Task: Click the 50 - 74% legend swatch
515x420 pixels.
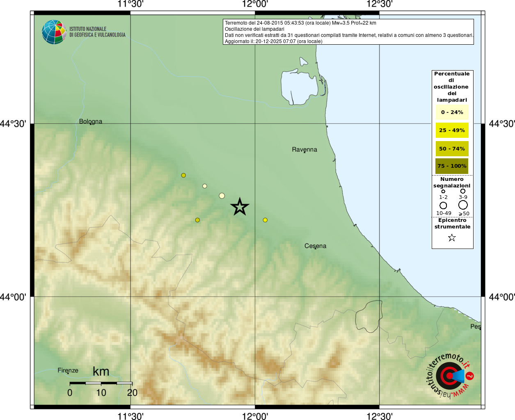Action: pos(452,148)
